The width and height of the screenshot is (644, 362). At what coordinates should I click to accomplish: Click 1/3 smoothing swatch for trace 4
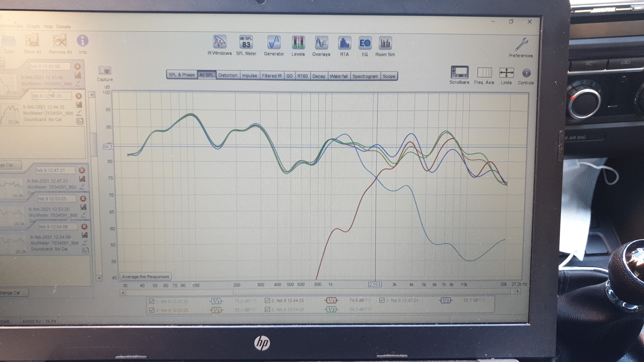217,310
